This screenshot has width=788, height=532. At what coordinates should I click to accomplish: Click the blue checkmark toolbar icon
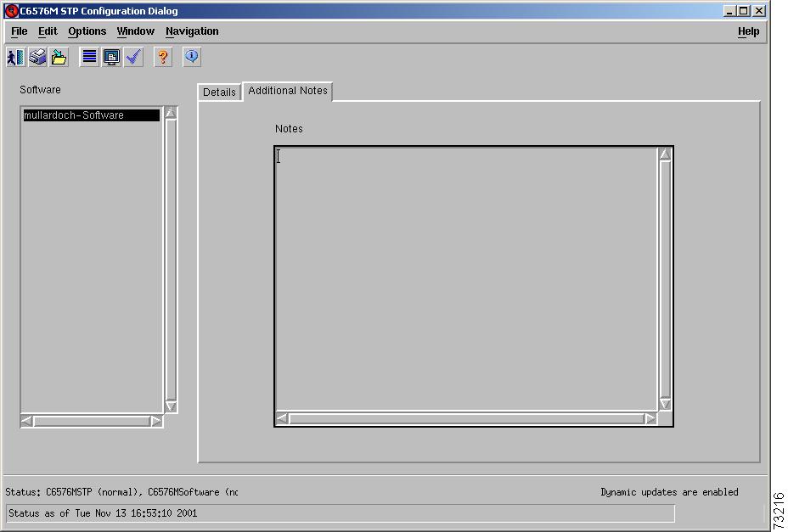click(133, 57)
